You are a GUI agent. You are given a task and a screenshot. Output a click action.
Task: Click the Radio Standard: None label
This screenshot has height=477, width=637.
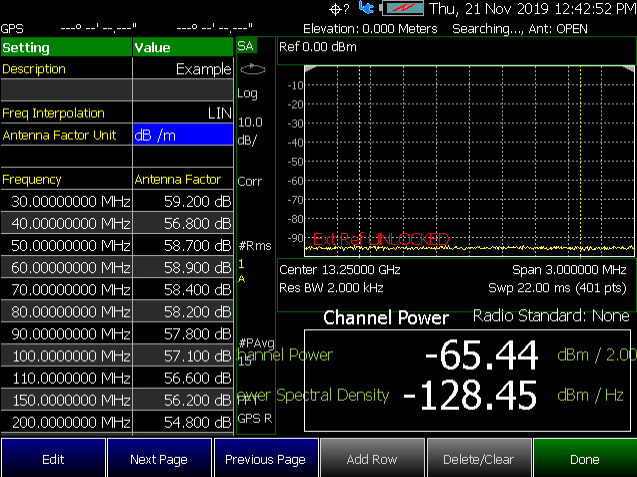click(551, 315)
